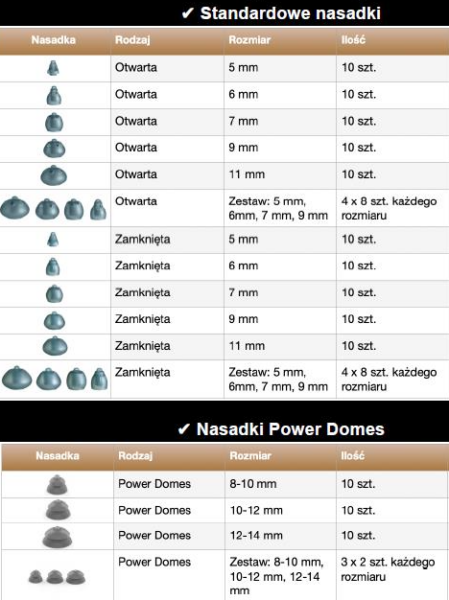Click the Zamknięta four-dome set image
Image resolution: width=449 pixels, height=600 pixels.
click(55, 379)
